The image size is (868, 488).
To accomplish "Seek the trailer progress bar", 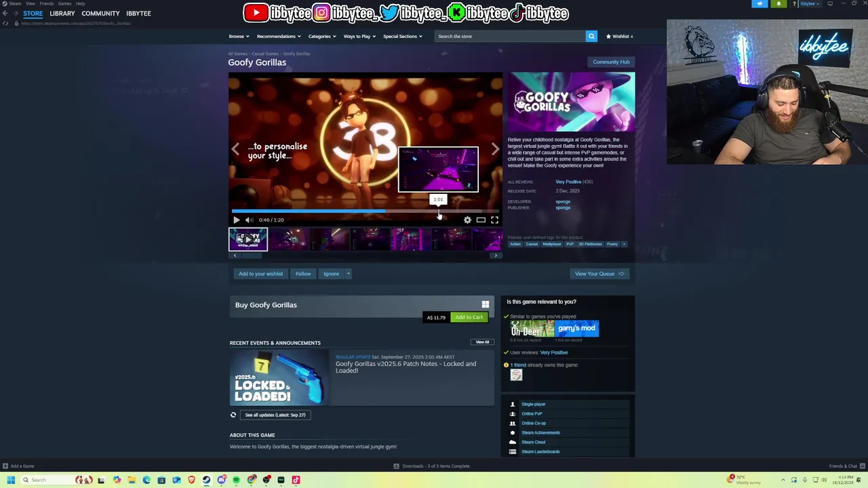I will [x=365, y=211].
